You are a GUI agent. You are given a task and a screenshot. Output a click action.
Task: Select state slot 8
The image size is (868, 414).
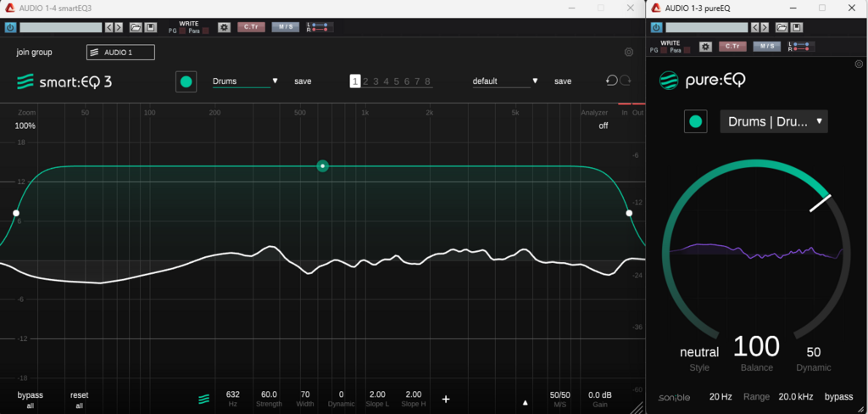(427, 81)
